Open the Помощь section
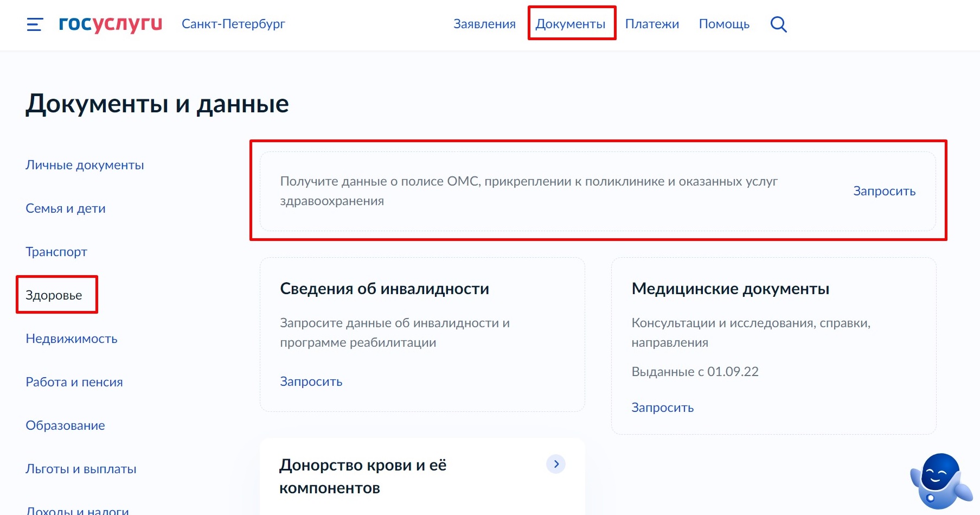This screenshot has width=980, height=515. click(724, 23)
